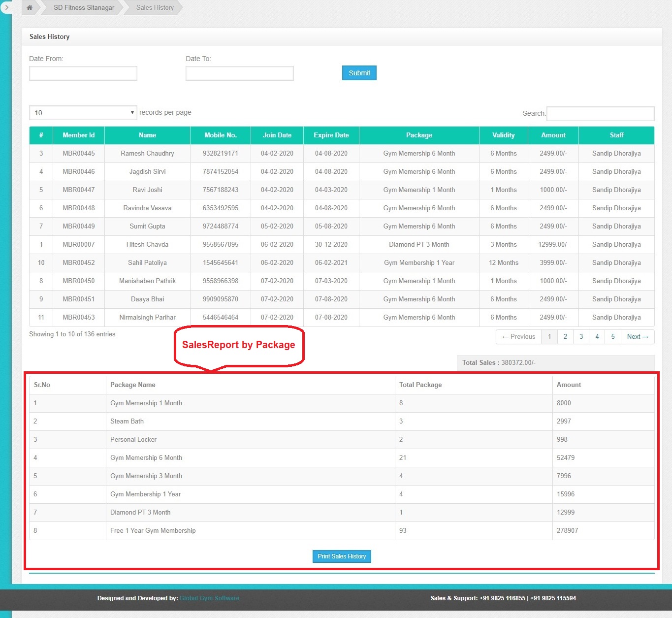Click the Print Sales History button
The height and width of the screenshot is (618, 672).
(341, 556)
